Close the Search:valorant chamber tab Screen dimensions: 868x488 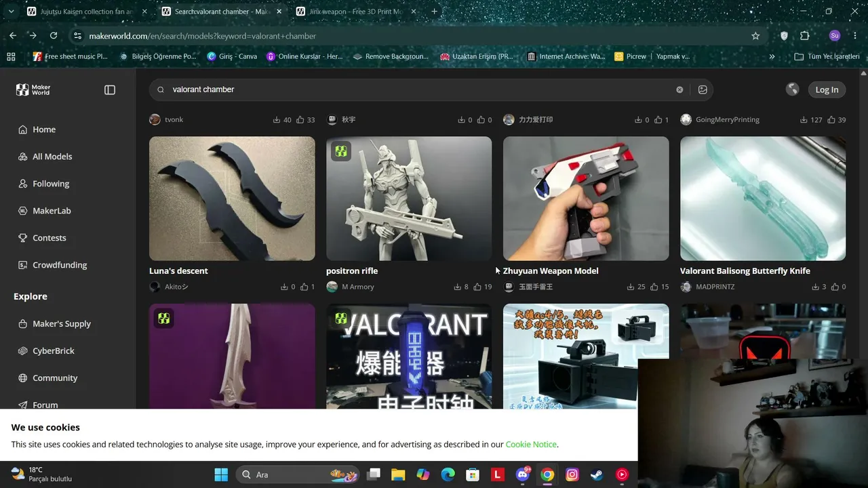click(x=279, y=12)
